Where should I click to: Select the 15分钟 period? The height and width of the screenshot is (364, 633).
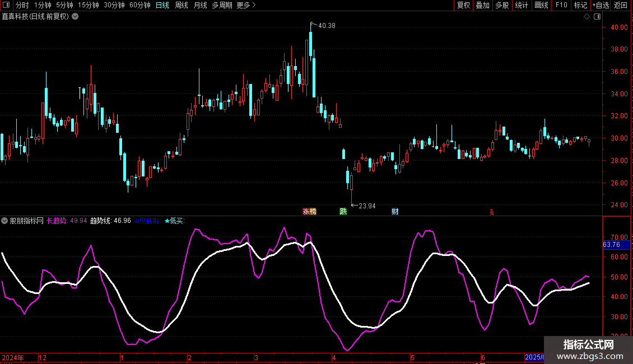click(89, 5)
